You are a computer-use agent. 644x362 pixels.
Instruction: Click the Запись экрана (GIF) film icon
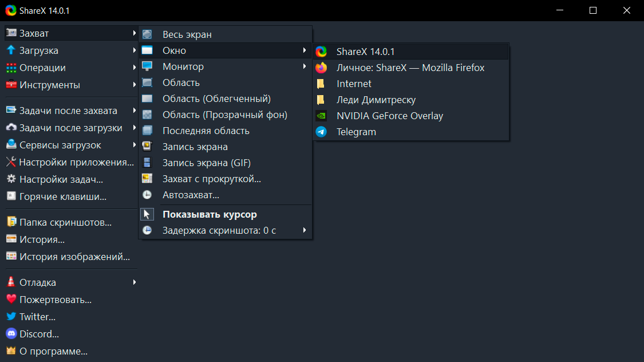[x=147, y=162]
